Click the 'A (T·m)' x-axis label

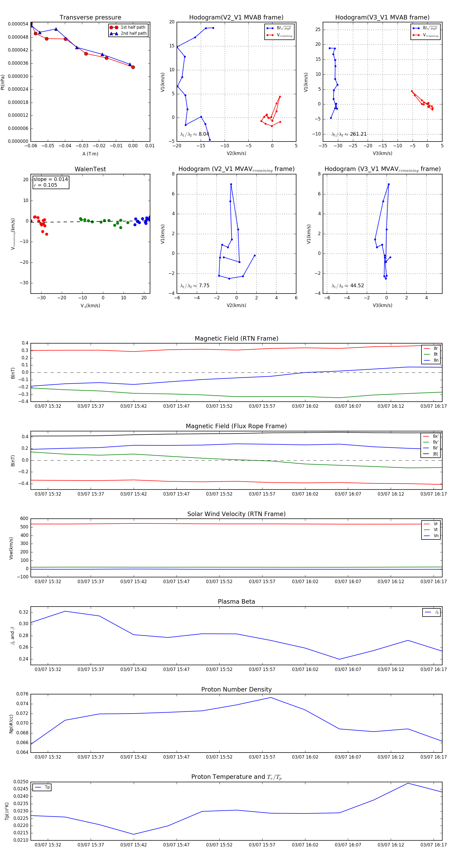tap(90, 154)
